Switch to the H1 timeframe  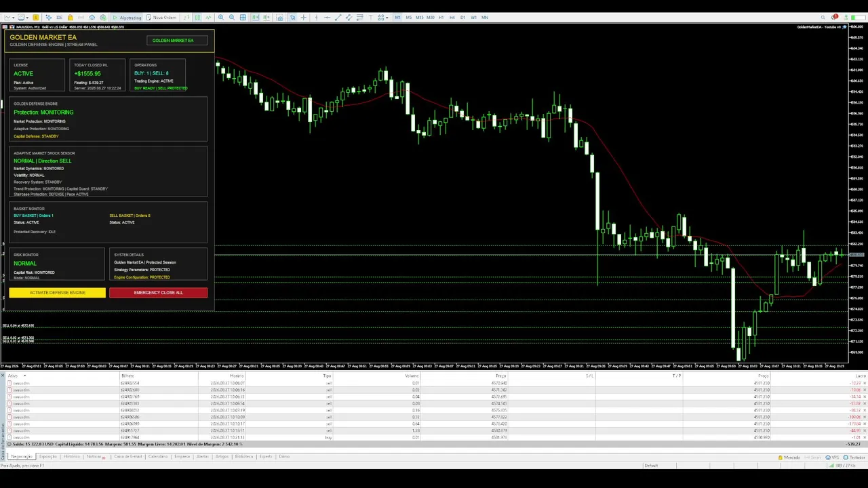click(x=441, y=18)
